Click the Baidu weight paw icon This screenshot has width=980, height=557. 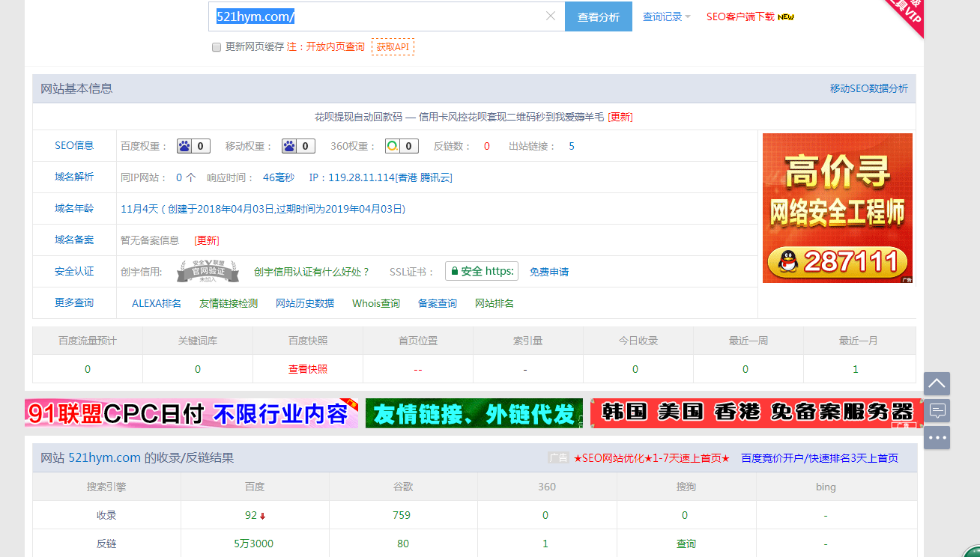coord(185,146)
